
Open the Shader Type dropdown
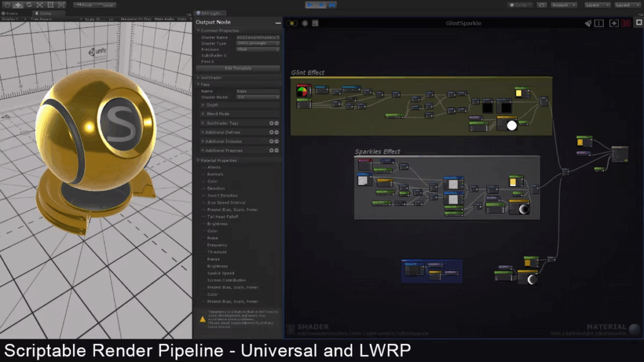point(258,43)
